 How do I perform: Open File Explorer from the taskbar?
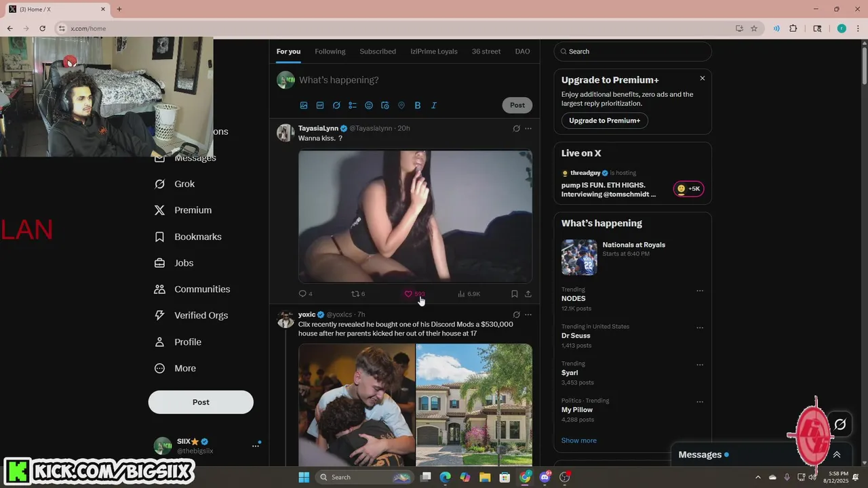pos(485,477)
